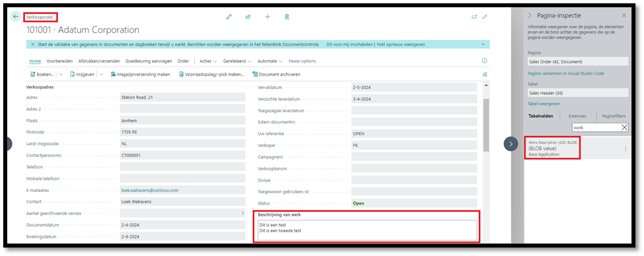Image resolution: width=644 pixels, height=256 pixels.
Task: Expand the notification bar chevron
Action: point(483,44)
